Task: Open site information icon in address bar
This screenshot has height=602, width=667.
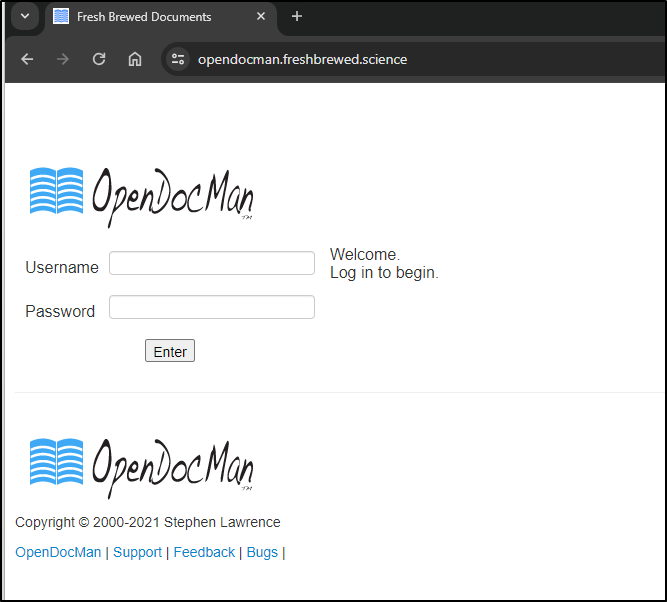Action: coord(178,59)
